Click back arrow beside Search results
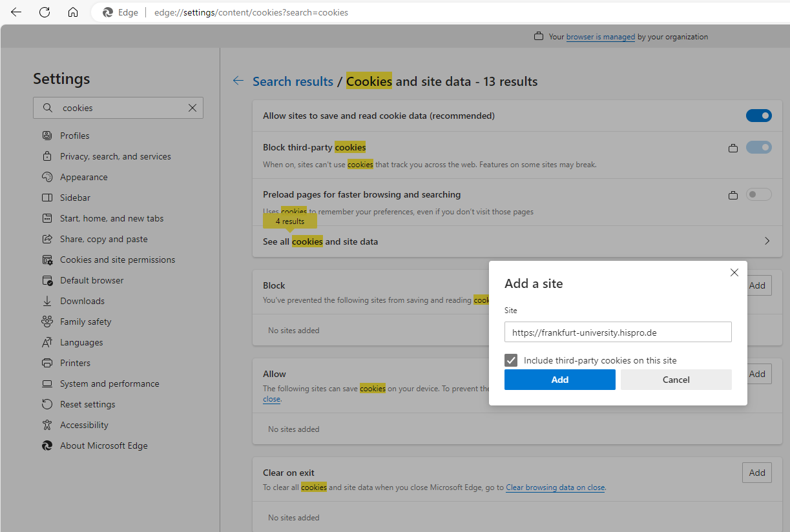The image size is (790, 532). [238, 81]
